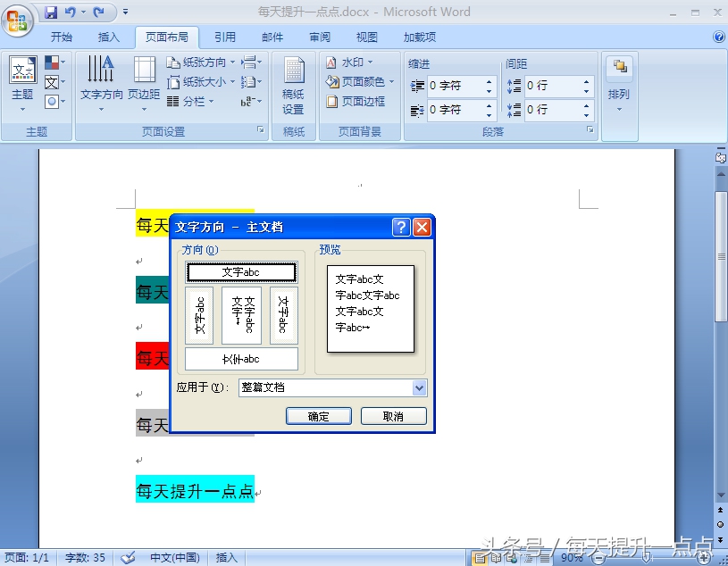The image size is (728, 566).
Task: Save document with the floppy disk icon
Action: coord(51,12)
